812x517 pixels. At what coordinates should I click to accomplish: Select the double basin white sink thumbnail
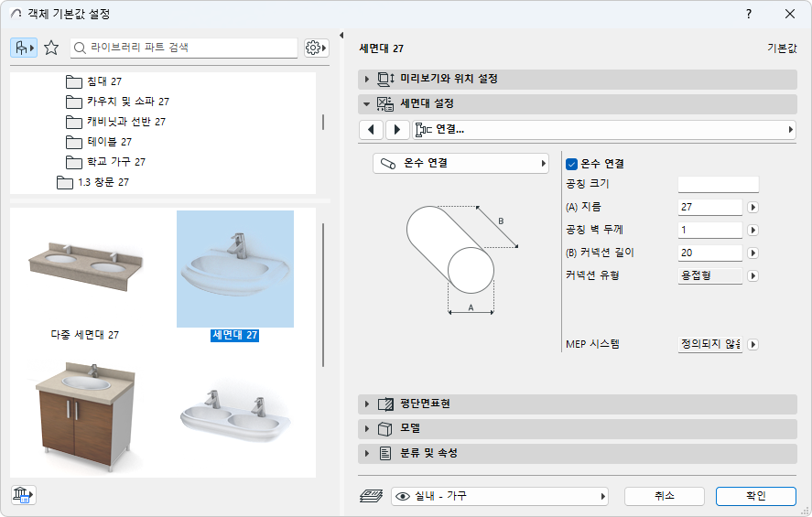click(235, 416)
